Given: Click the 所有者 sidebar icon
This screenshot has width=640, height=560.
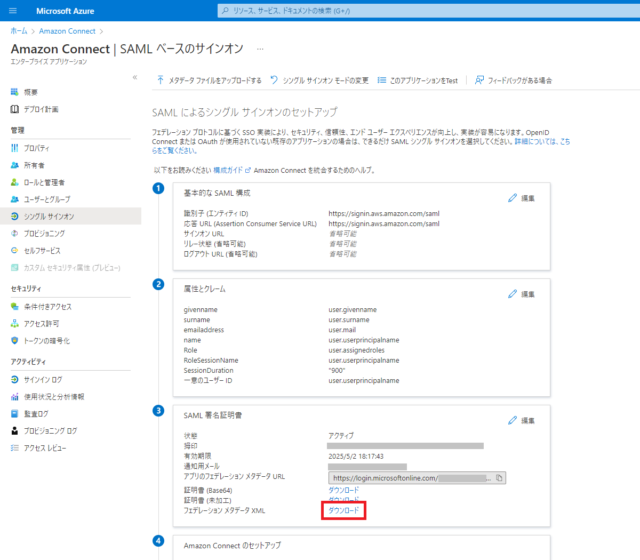Looking at the screenshot, I should click(15, 165).
